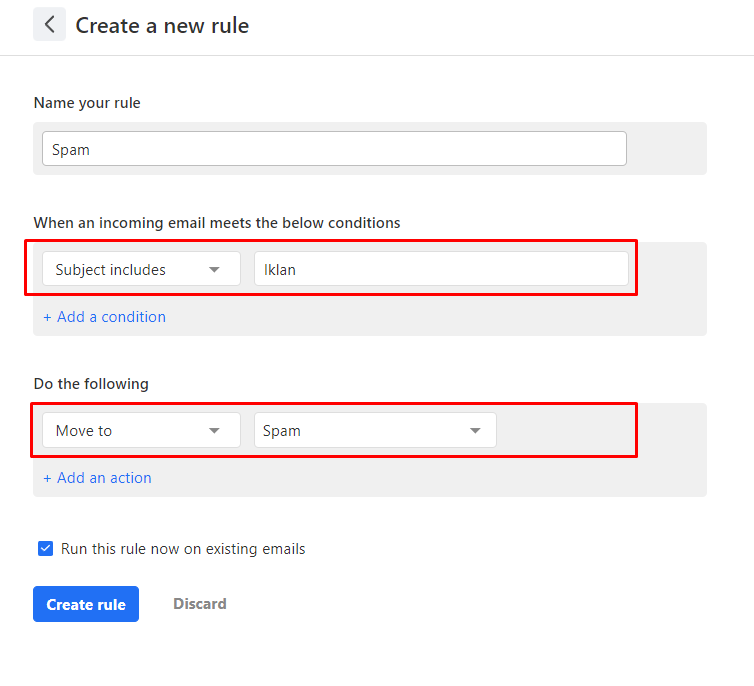Click the plus sign before Add a condition

(x=47, y=317)
